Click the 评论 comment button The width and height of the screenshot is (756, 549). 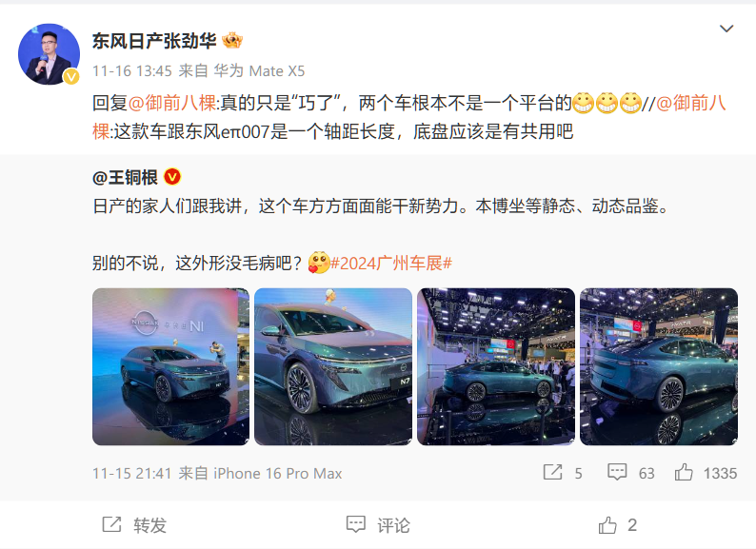(379, 525)
